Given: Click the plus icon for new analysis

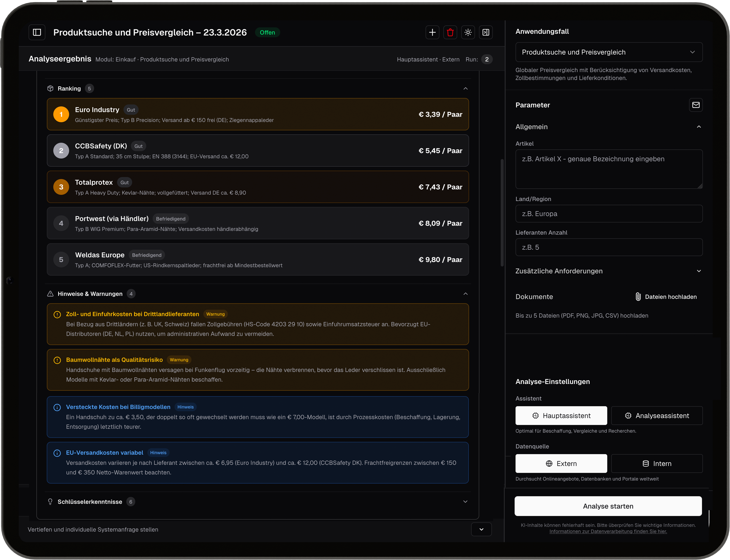Looking at the screenshot, I should tap(432, 32).
